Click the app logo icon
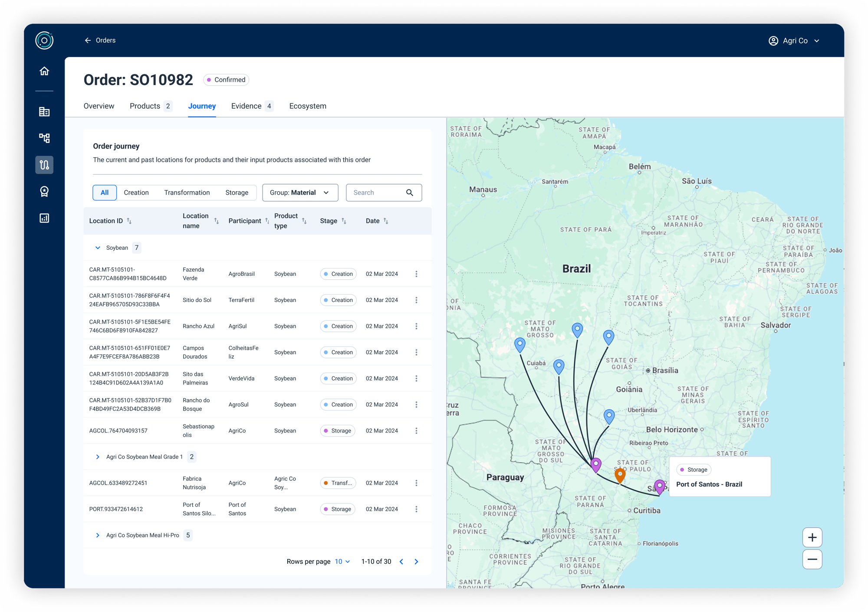 point(44,40)
